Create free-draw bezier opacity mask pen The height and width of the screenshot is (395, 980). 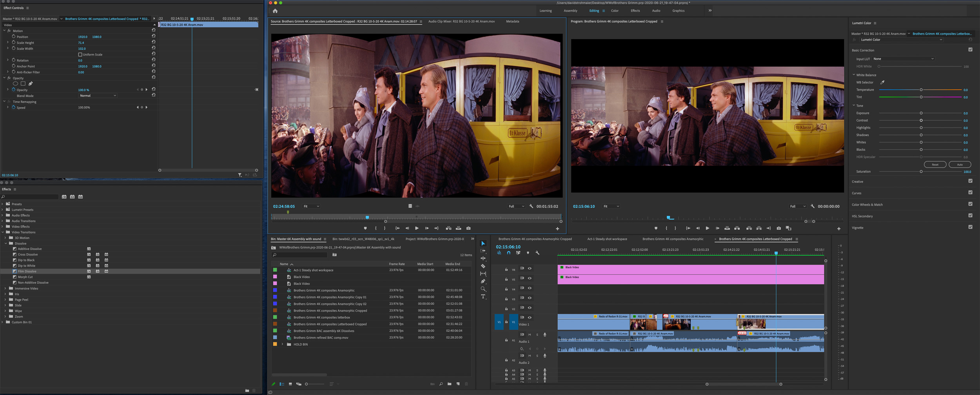point(31,83)
